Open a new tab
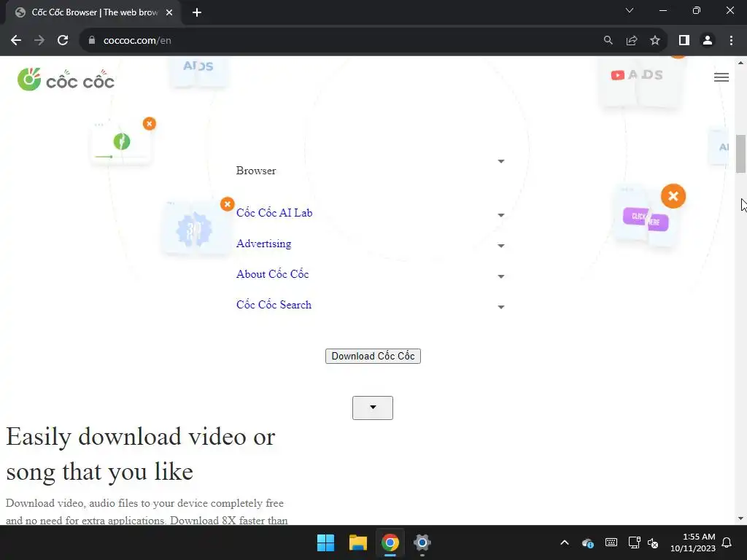Viewport: 747px width, 560px height. click(x=197, y=12)
